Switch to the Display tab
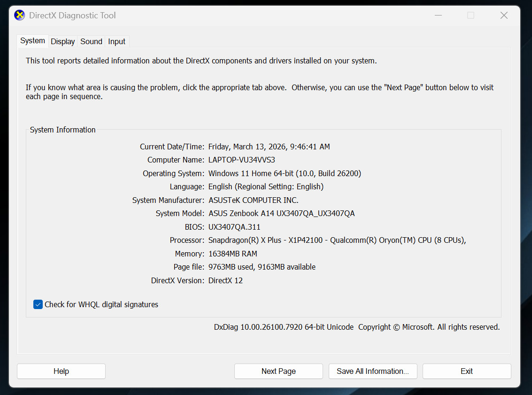 (63, 41)
